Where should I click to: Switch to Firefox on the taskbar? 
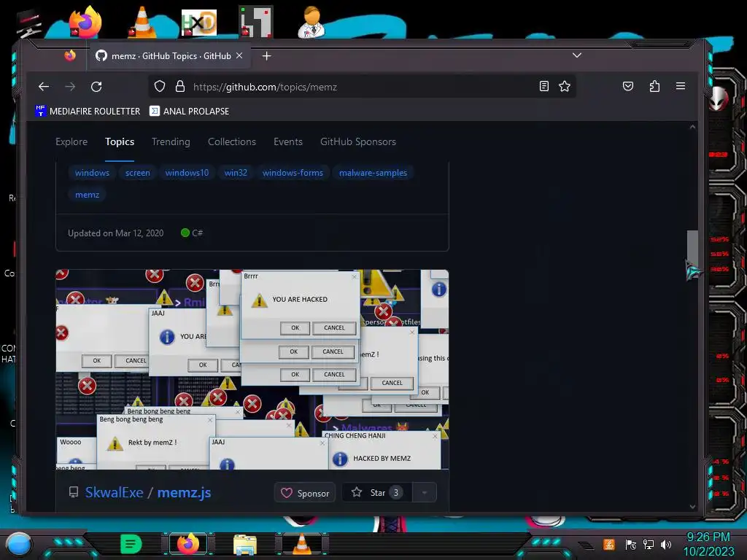[188, 544]
